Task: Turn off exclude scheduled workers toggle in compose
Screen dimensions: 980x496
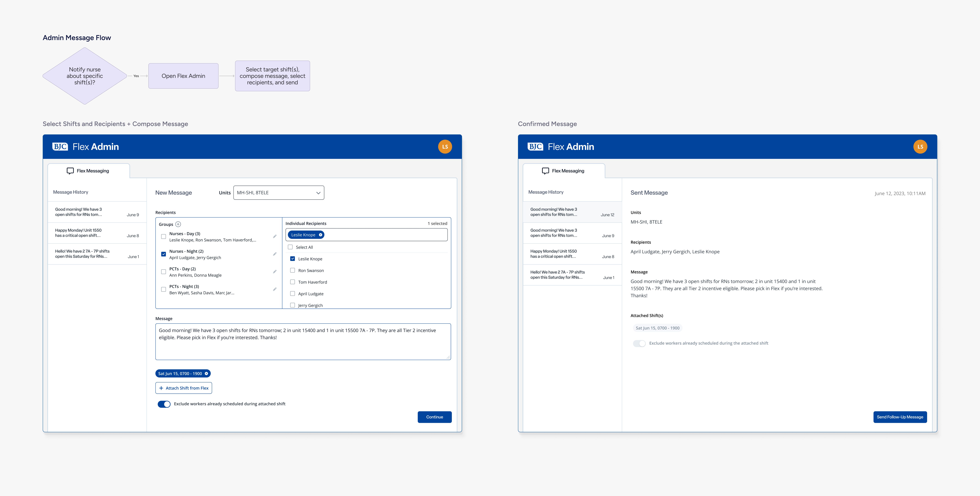Action: (164, 404)
